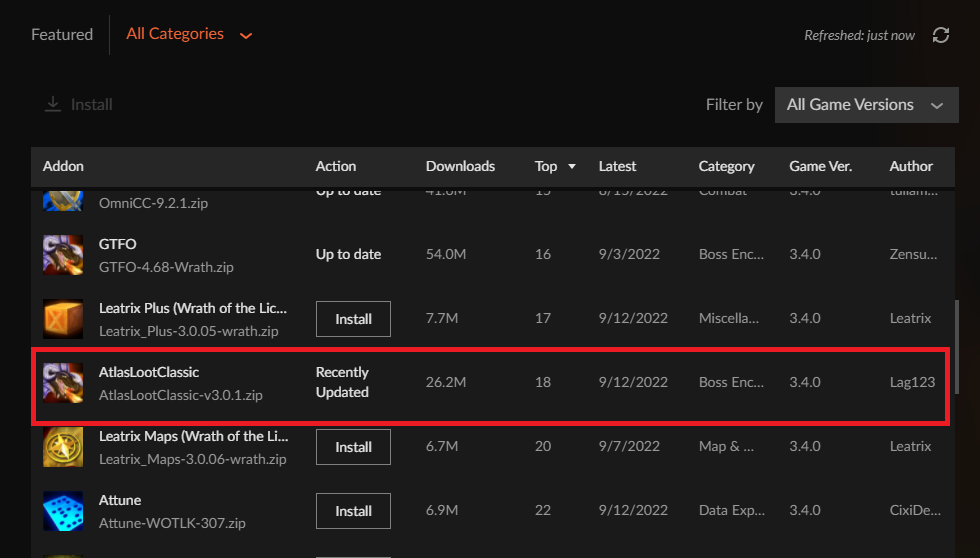The width and height of the screenshot is (980, 558).
Task: Install Leatrix Maps addon
Action: (x=353, y=447)
